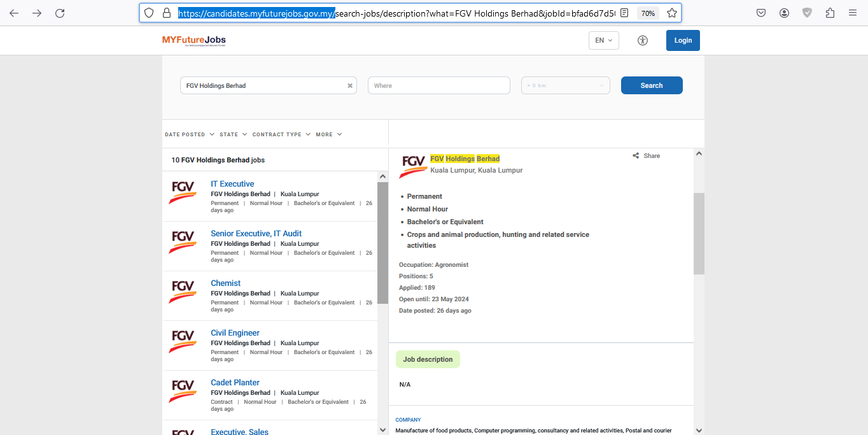Expand the CONTRACT TYPE filter
Screen dimensions: 868x435
tap(281, 134)
